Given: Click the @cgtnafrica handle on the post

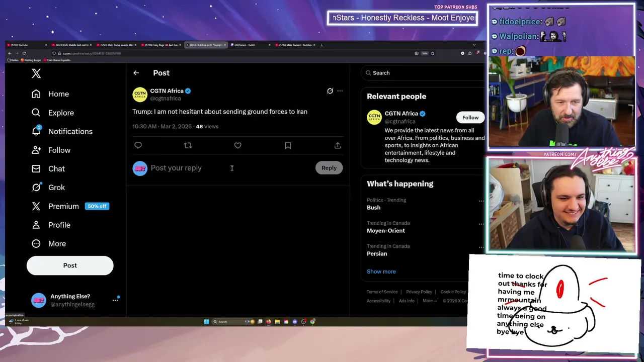Looking at the screenshot, I should 166,99.
